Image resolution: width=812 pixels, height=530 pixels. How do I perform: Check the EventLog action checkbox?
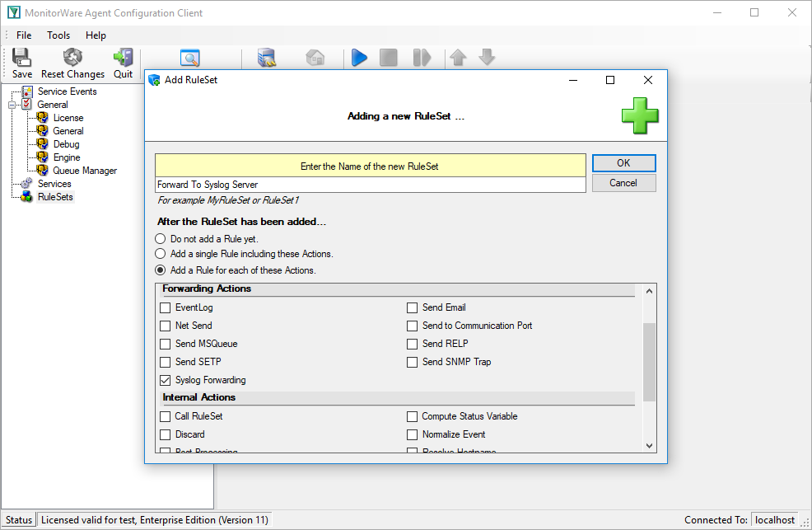166,307
